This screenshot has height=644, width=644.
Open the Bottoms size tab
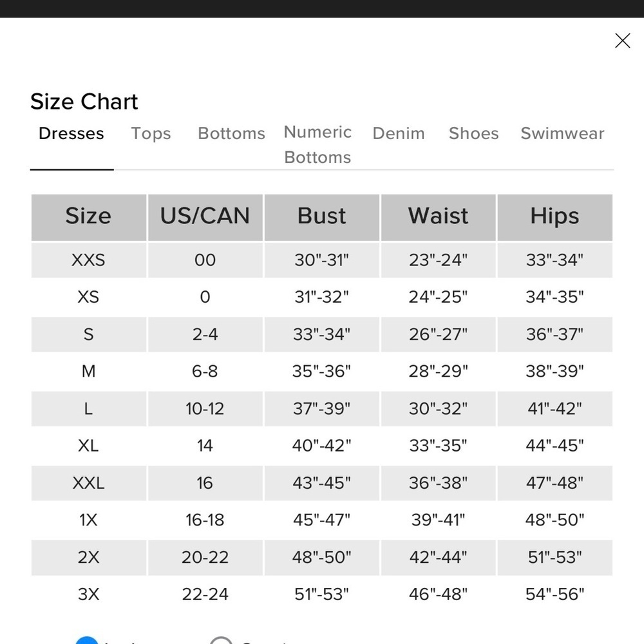(x=231, y=133)
